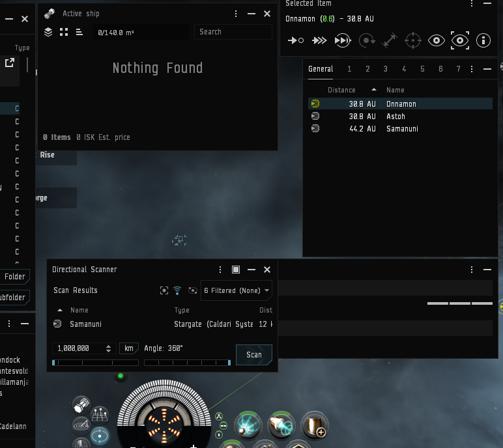Viewport: 503px width, 448px height.
Task: Open Directional Scanner three-dot menu
Action: coord(220,270)
